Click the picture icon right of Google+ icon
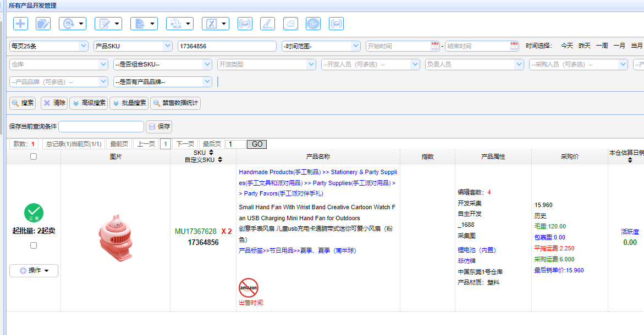The width and height of the screenshot is (644, 335). tap(336, 24)
